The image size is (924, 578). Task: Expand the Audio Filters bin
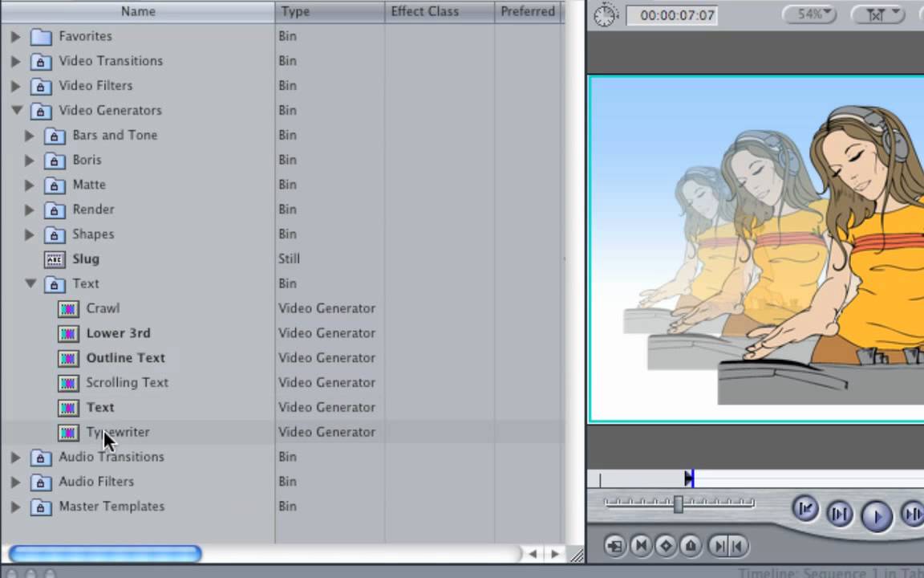click(16, 482)
